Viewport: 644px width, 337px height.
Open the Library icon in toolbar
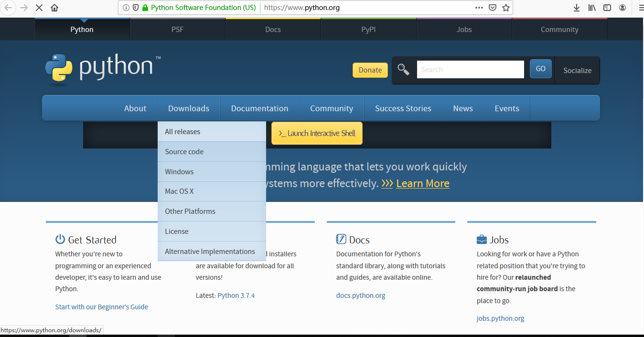tap(592, 8)
